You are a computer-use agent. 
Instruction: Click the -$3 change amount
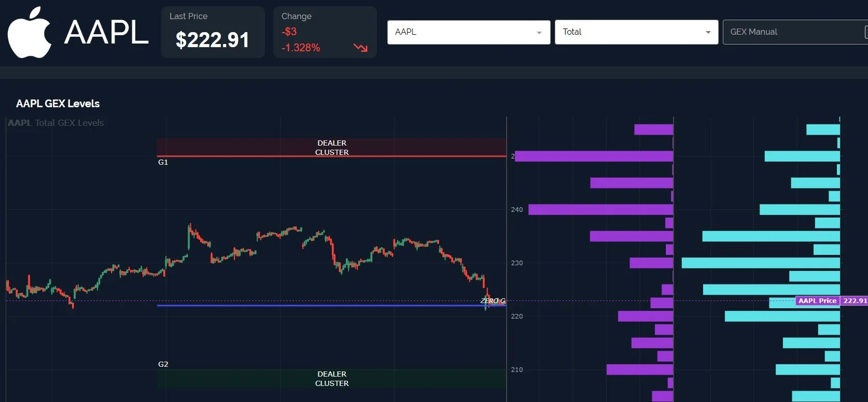tap(289, 32)
